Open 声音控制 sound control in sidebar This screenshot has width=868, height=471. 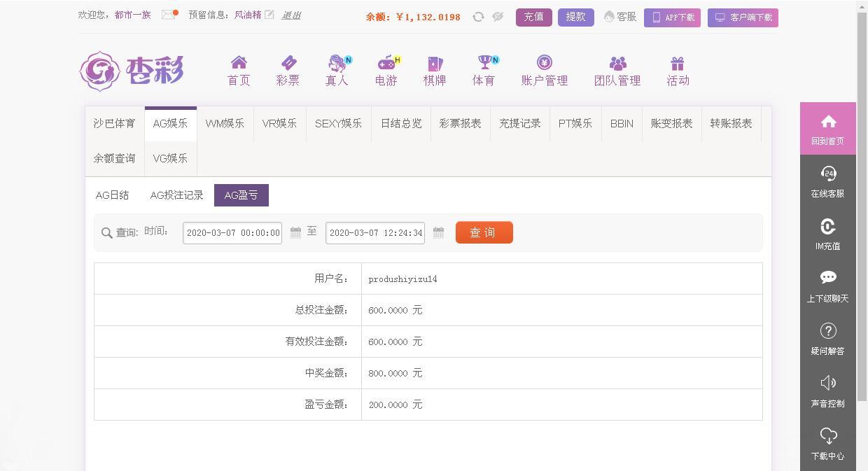[827, 391]
